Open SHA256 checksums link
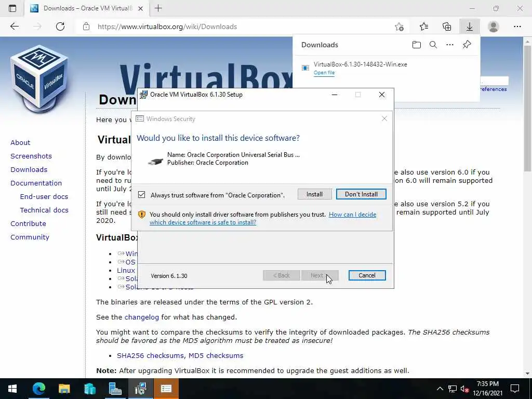 pyautogui.click(x=151, y=355)
